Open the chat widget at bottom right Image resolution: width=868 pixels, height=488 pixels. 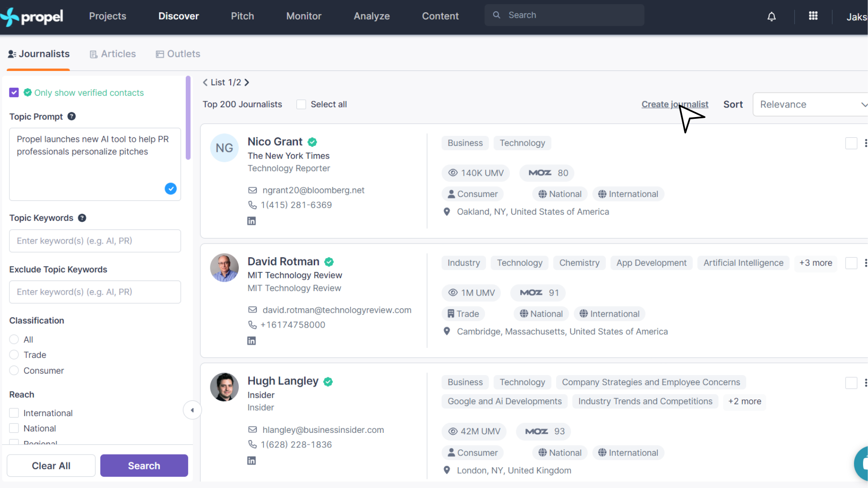point(861,463)
